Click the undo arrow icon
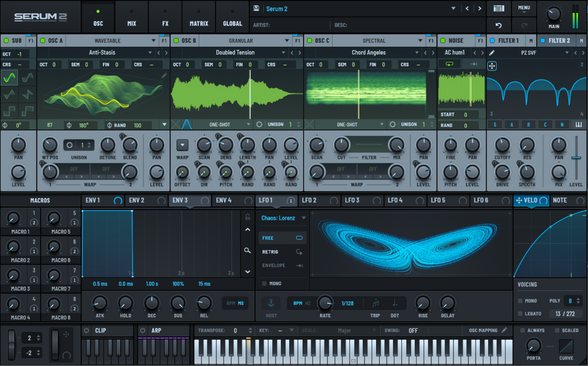This screenshot has width=588, height=366. tap(498, 25)
